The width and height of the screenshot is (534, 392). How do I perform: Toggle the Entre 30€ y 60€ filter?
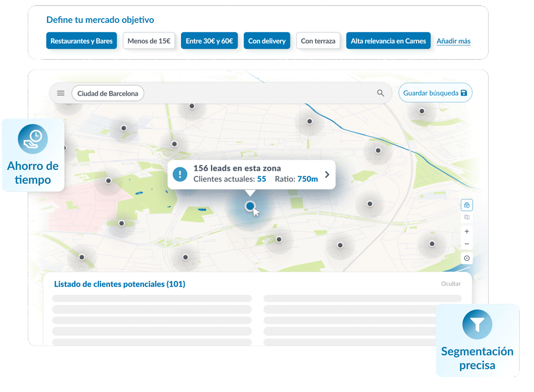(x=209, y=41)
